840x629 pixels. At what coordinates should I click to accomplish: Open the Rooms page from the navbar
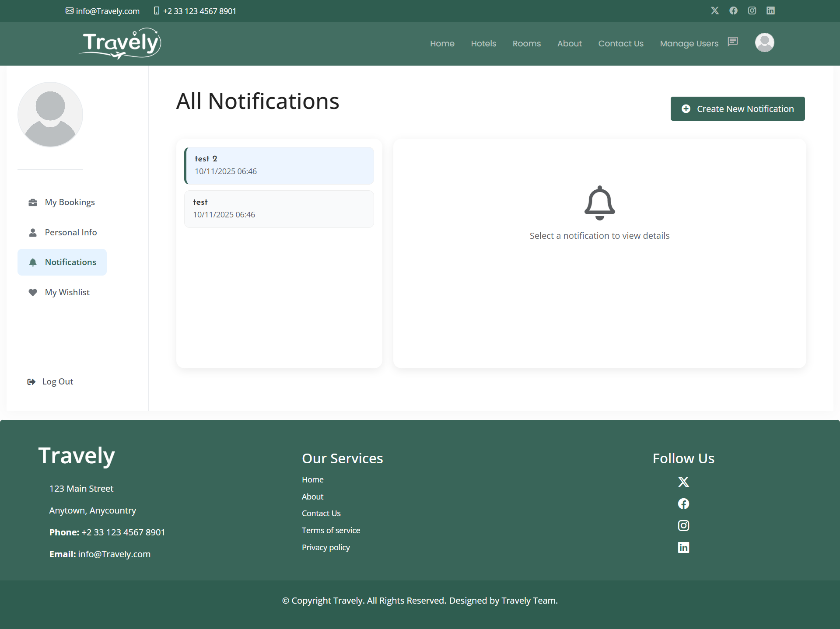coord(526,43)
